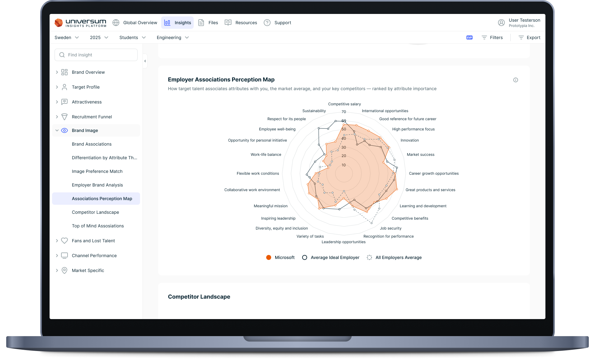
Task: Click the Innovation axis label
Action: point(410,140)
